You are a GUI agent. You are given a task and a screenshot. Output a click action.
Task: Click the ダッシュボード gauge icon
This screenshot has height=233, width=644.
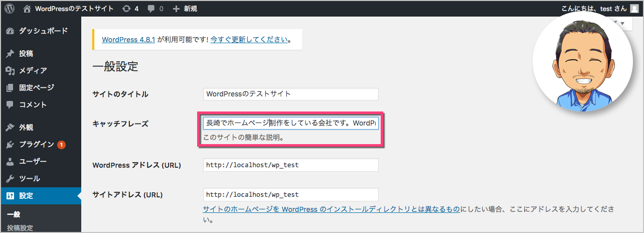(x=10, y=31)
